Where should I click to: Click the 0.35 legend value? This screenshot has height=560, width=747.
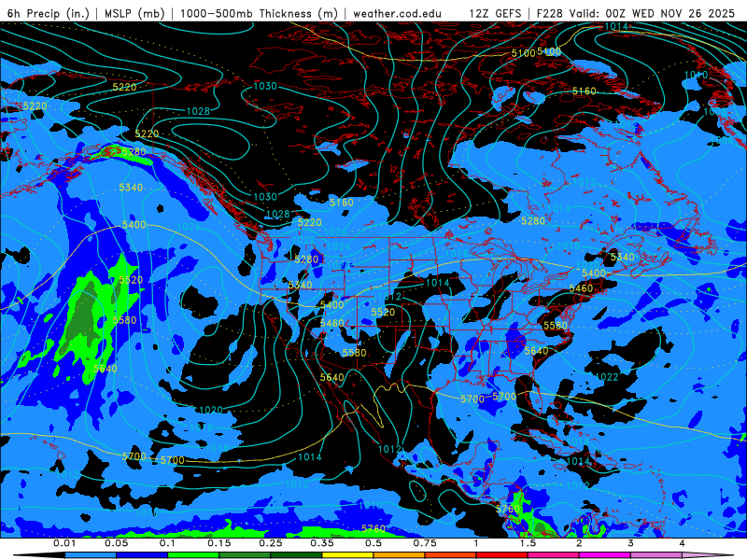[x=322, y=543]
